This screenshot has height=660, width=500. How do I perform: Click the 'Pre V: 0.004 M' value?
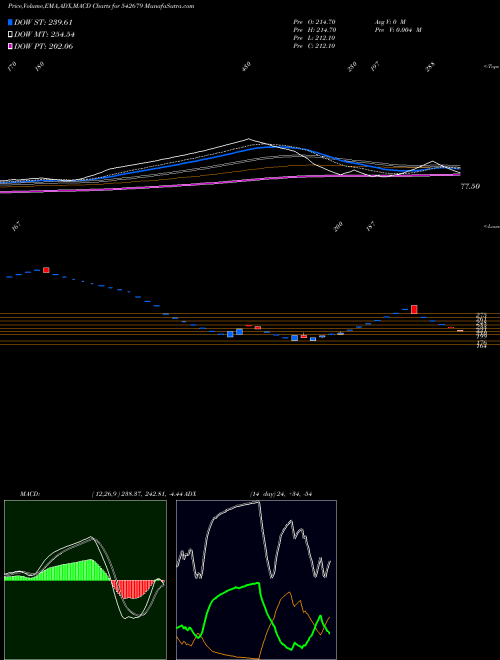coord(398,30)
